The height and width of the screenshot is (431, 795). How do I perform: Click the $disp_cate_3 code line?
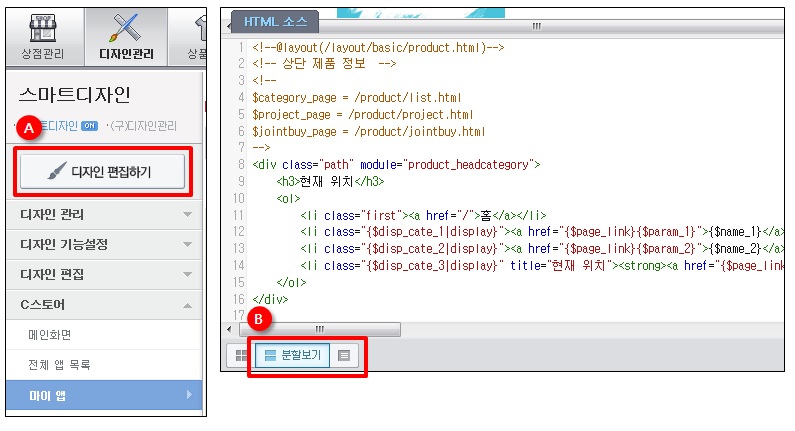click(541, 266)
